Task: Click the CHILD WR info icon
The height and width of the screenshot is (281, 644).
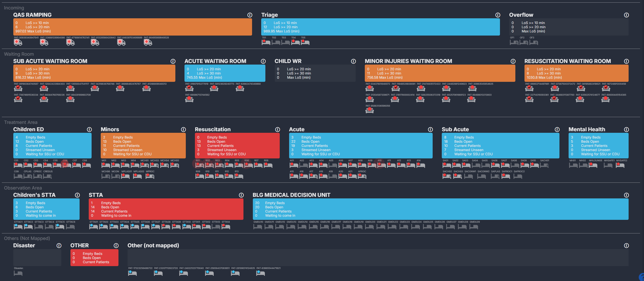Action: coord(353,61)
